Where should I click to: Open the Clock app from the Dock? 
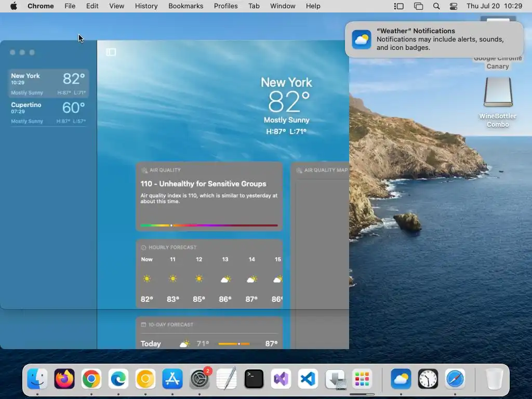coord(428,379)
